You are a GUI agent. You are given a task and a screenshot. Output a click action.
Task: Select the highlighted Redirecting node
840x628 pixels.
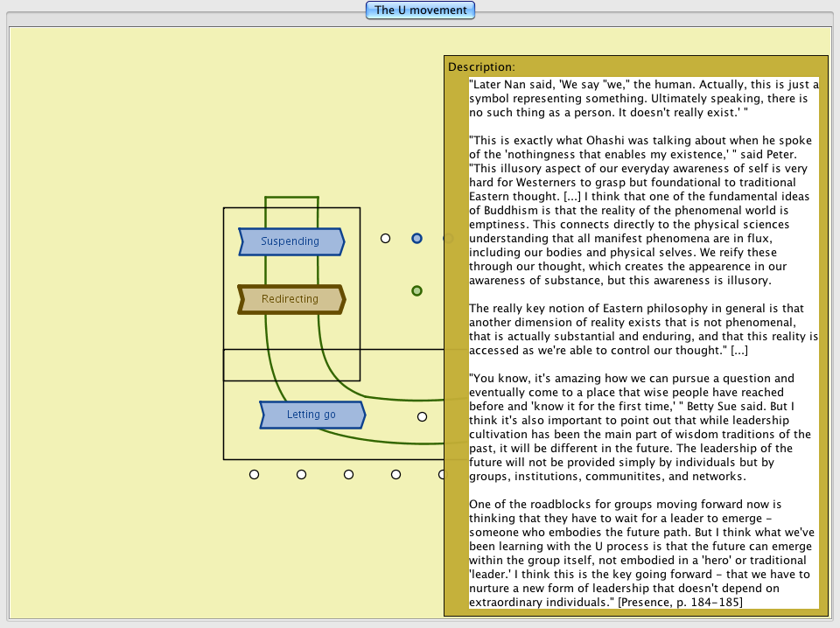click(x=290, y=299)
